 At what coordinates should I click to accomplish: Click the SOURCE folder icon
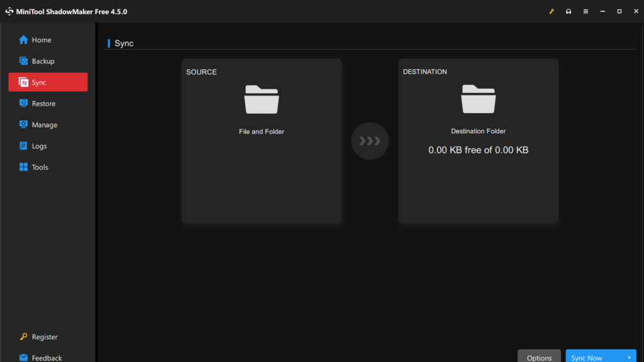[262, 99]
